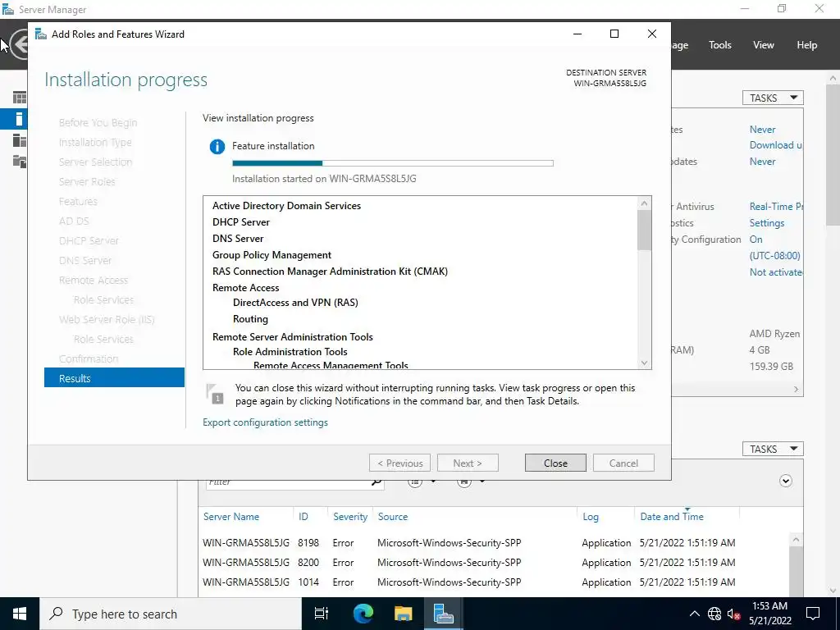The height and width of the screenshot is (630, 840).
Task: Sort events by the Source column
Action: pos(393,517)
